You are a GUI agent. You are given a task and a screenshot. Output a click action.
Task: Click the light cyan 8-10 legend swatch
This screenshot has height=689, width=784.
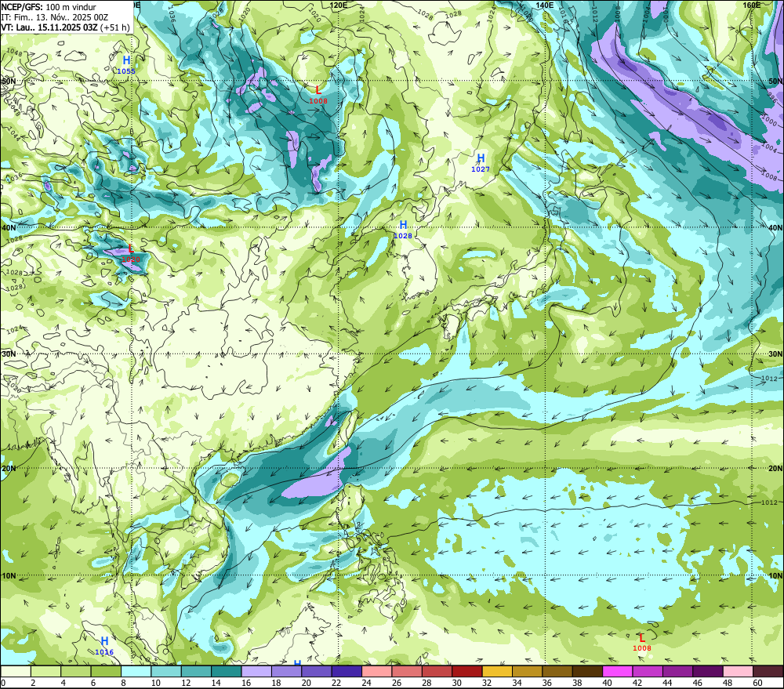click(136, 672)
